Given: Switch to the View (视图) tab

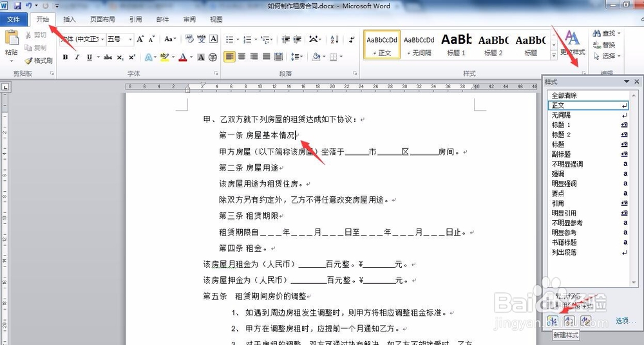Looking at the screenshot, I should 216,19.
